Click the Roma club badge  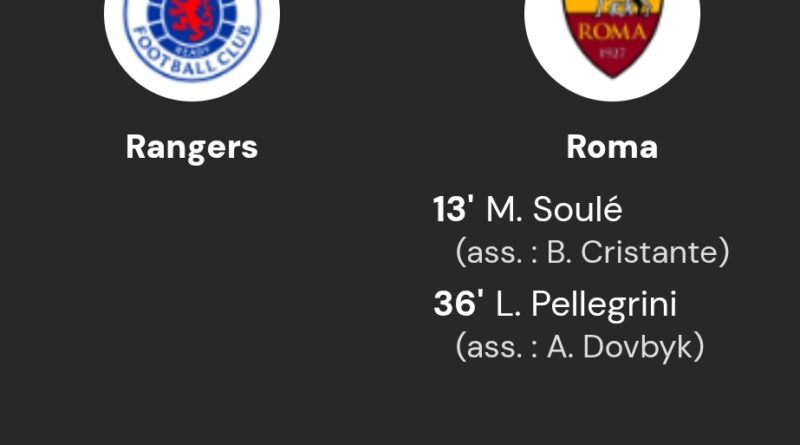(x=612, y=35)
